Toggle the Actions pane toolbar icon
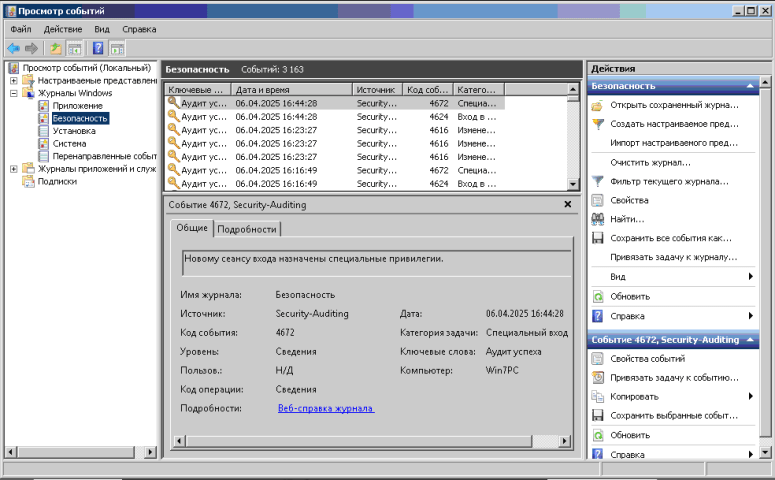 click(117, 48)
